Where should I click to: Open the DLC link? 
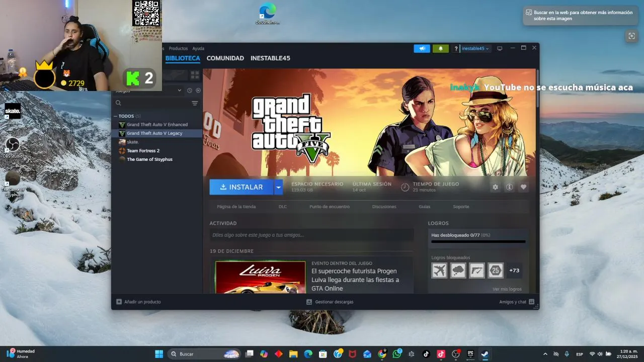click(x=283, y=207)
